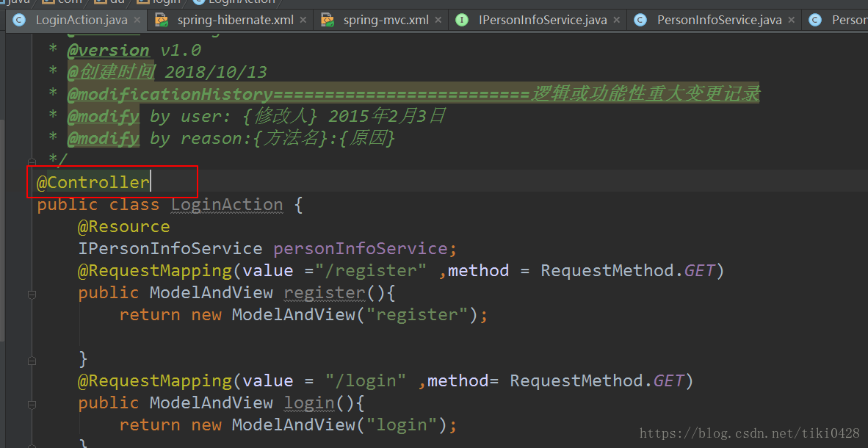Click the Java class icon on LoginAction.java tab

click(x=18, y=20)
